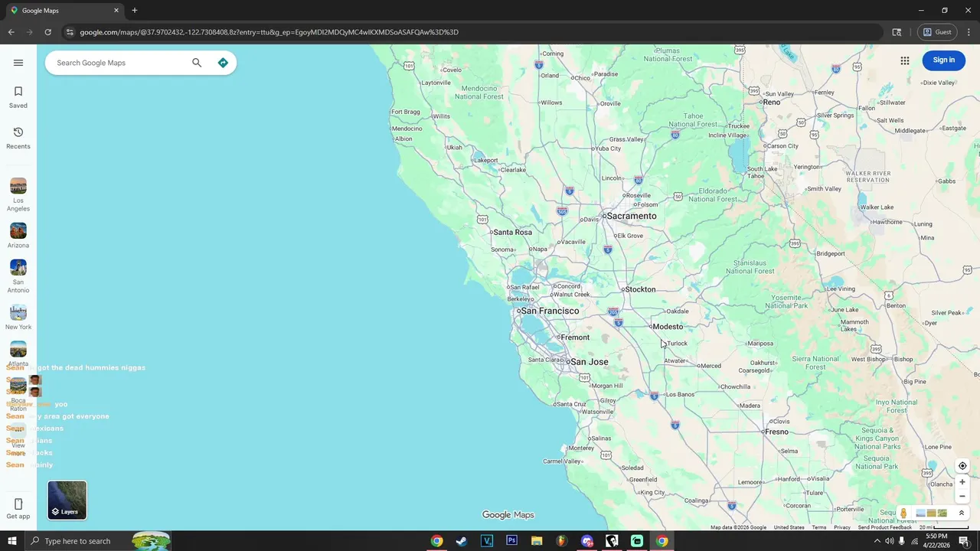Image resolution: width=980 pixels, height=551 pixels.
Task: Zoom out with the minus button
Action: point(962,496)
